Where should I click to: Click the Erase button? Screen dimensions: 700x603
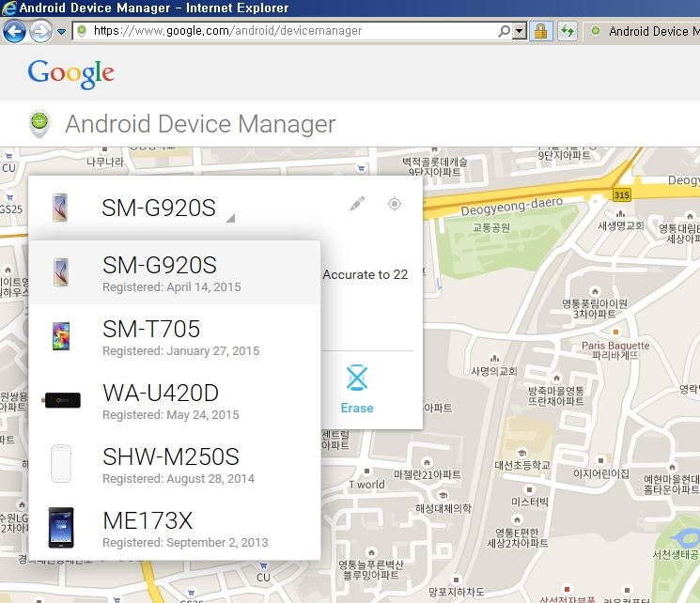[357, 390]
